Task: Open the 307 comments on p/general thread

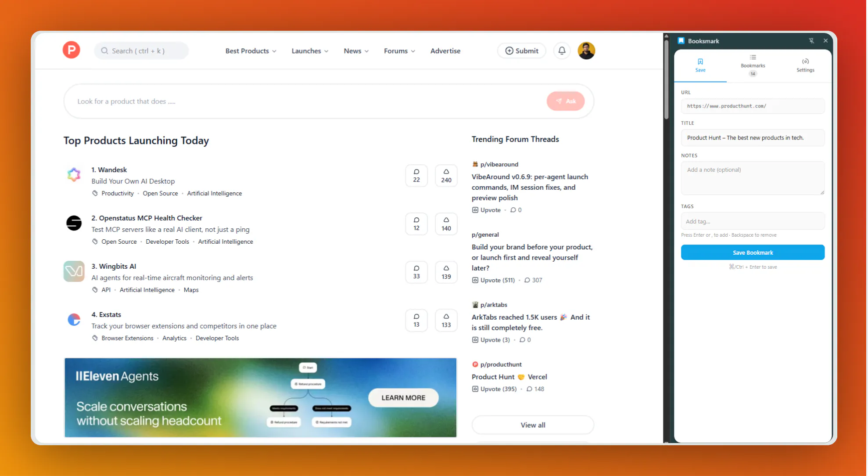Action: point(533,280)
